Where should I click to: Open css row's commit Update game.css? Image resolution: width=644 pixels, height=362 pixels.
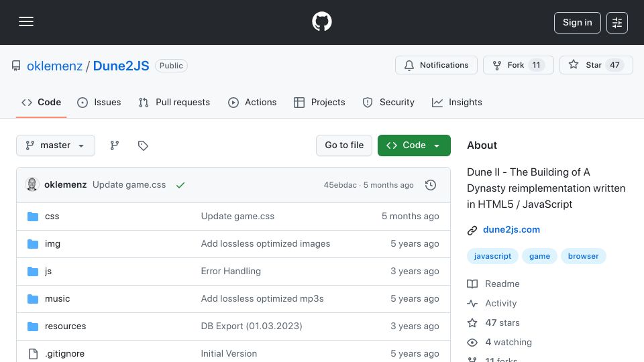pos(237,217)
